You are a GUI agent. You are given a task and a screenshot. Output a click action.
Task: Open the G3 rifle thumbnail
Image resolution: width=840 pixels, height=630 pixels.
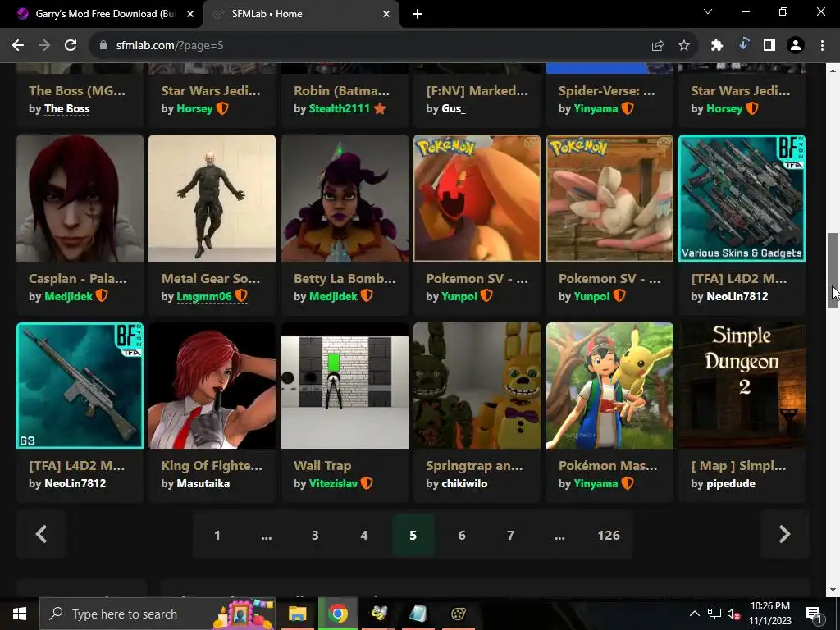tap(80, 386)
